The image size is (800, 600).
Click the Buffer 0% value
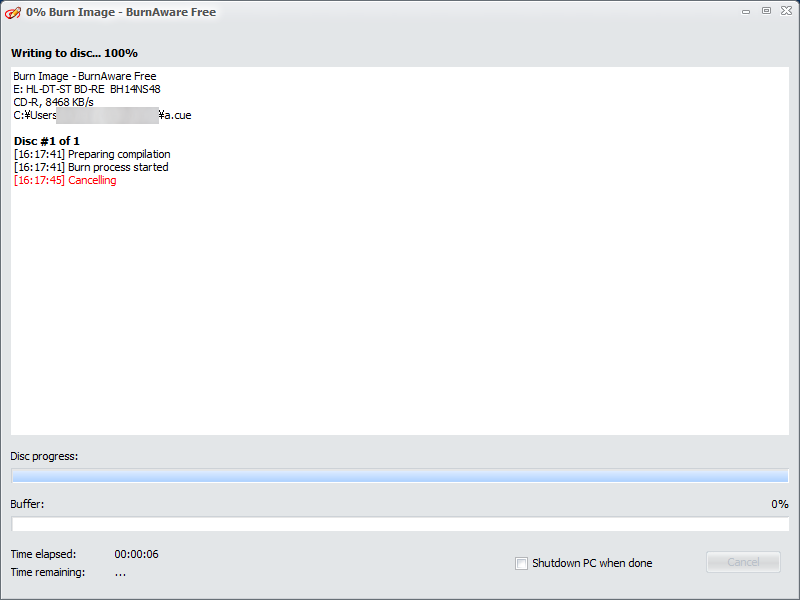pyautogui.click(x=780, y=504)
